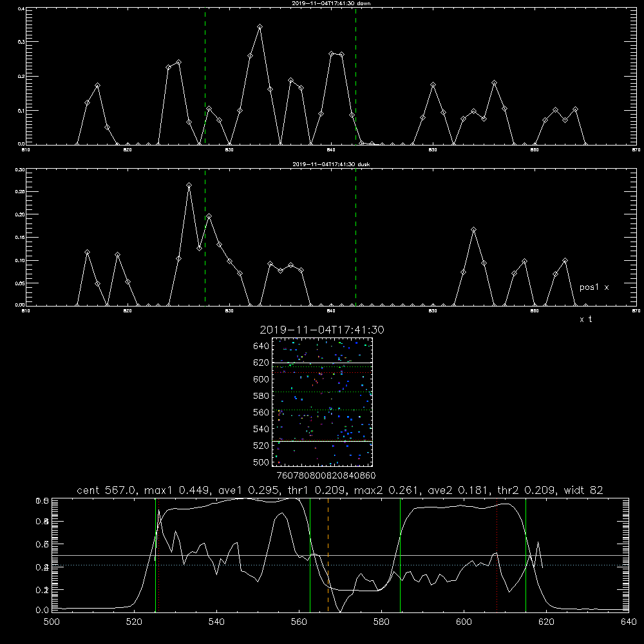Select the highest diamond marker in the dawn plot

click(260, 27)
